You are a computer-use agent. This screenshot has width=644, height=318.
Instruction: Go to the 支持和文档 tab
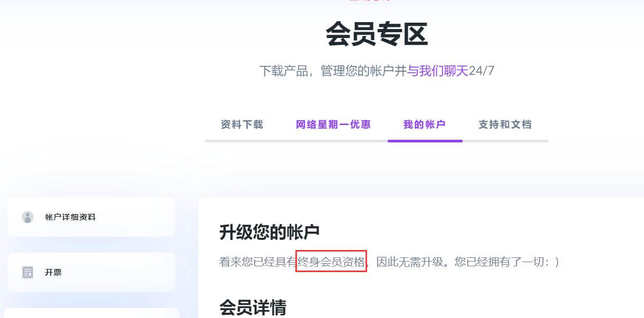505,124
